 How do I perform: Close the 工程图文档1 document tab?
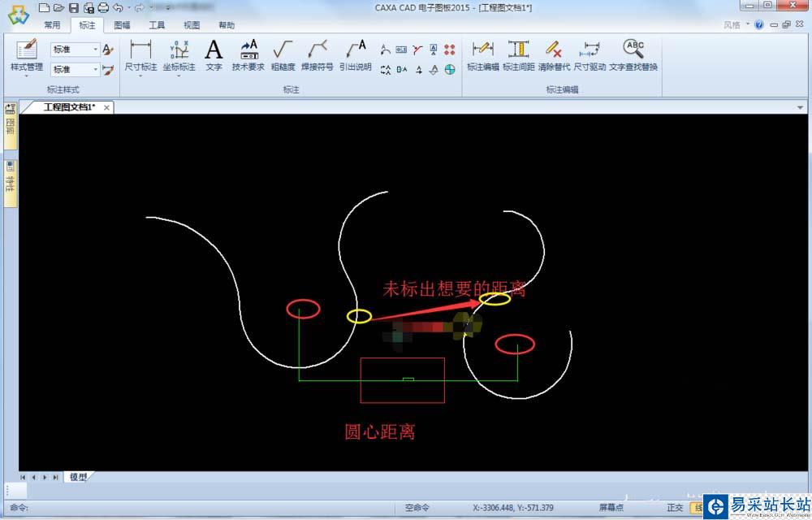click(x=106, y=108)
